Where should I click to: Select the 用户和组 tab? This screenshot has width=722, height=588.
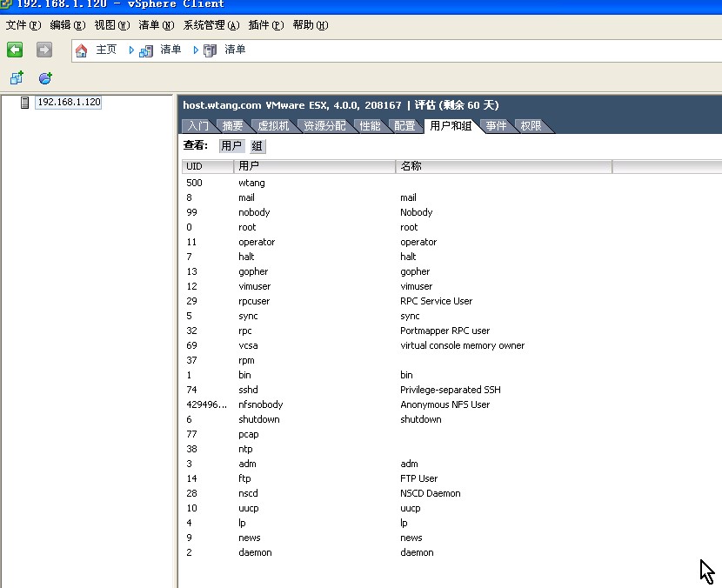pos(451,126)
